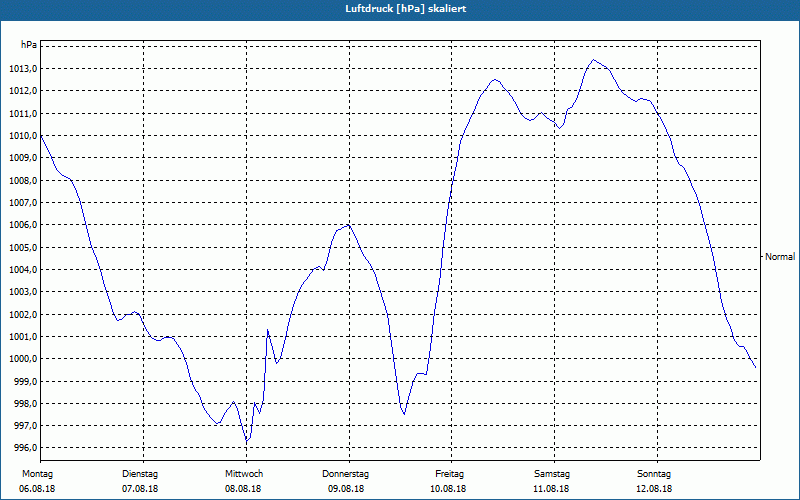800x500 pixels.
Task: Select the 1003,0 axis value
Action: [23, 292]
